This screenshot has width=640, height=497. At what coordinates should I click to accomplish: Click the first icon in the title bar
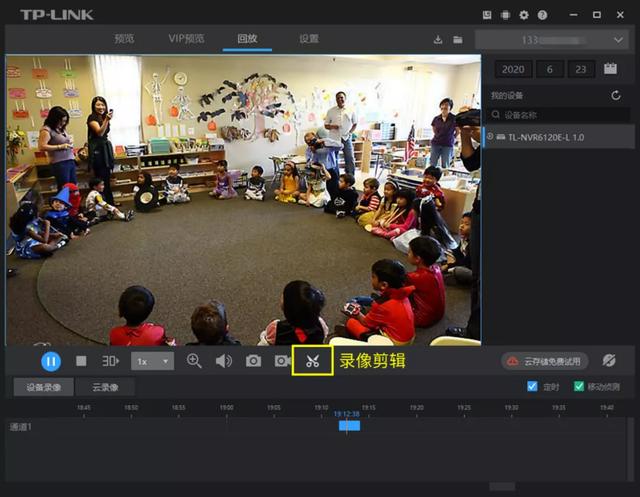tap(487, 15)
